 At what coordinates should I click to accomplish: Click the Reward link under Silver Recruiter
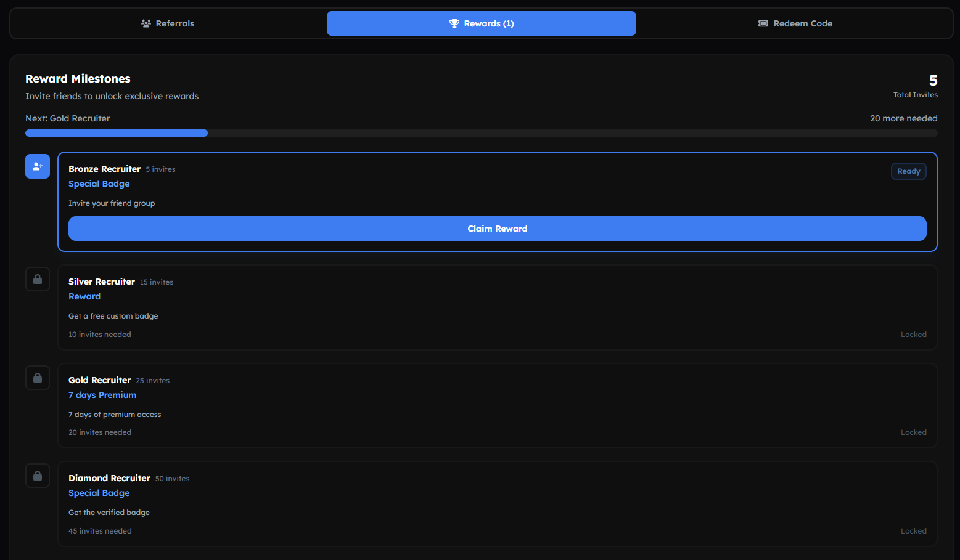click(84, 296)
